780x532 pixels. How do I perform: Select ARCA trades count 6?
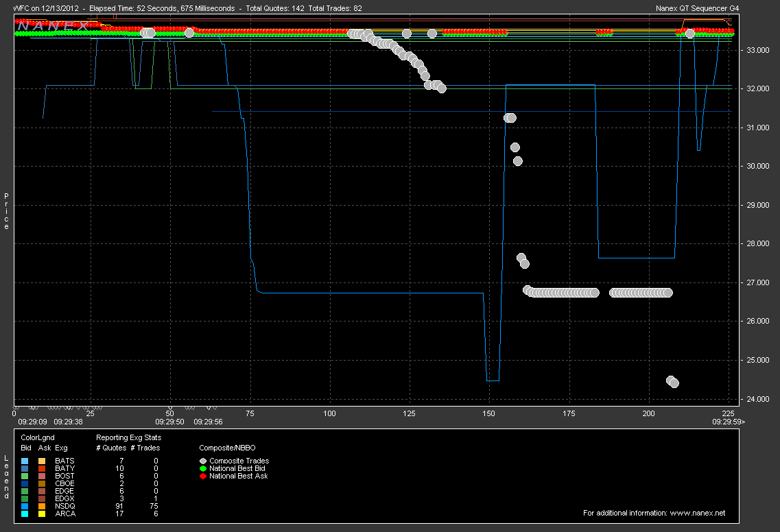156,513
